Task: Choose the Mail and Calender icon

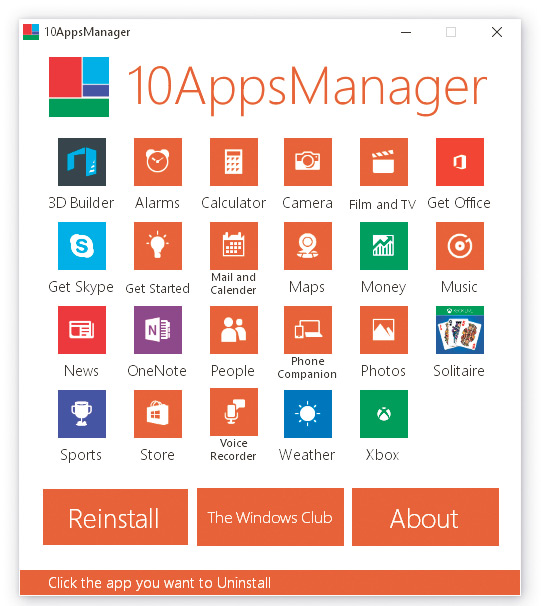Action: (x=234, y=246)
